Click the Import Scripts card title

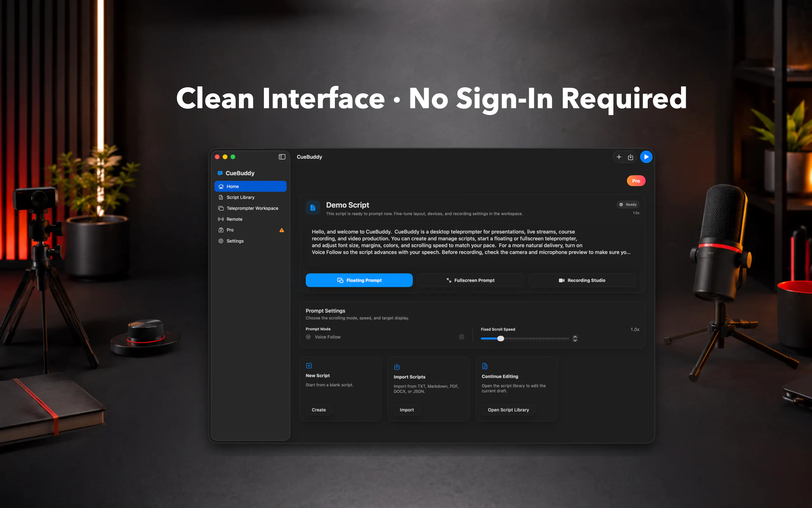(x=409, y=377)
